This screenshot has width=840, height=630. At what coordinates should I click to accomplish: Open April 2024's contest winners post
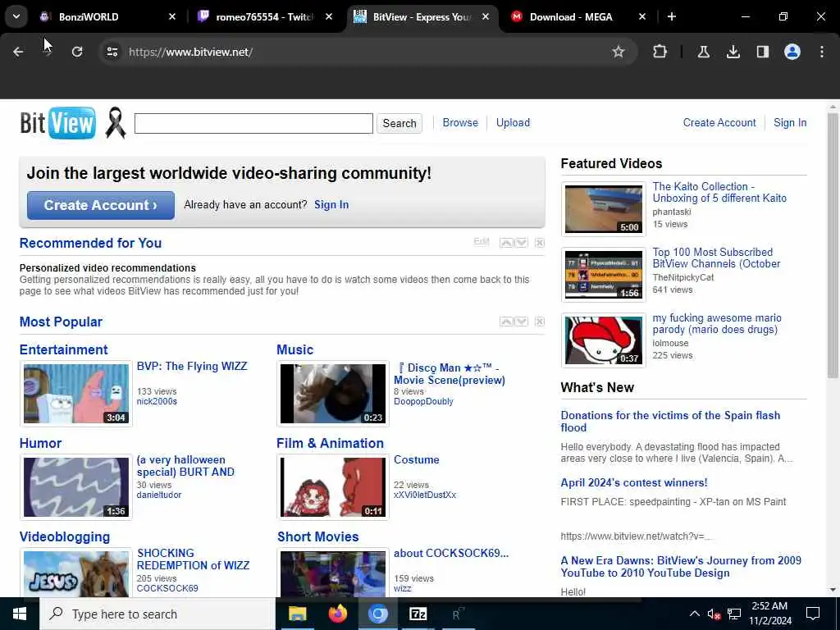[634, 482]
